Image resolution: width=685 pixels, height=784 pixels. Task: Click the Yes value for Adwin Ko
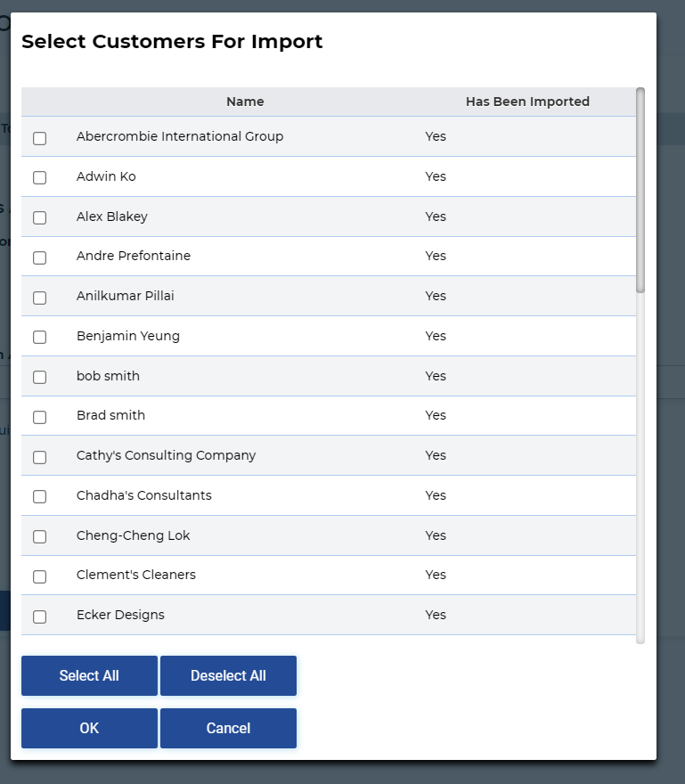tap(436, 176)
